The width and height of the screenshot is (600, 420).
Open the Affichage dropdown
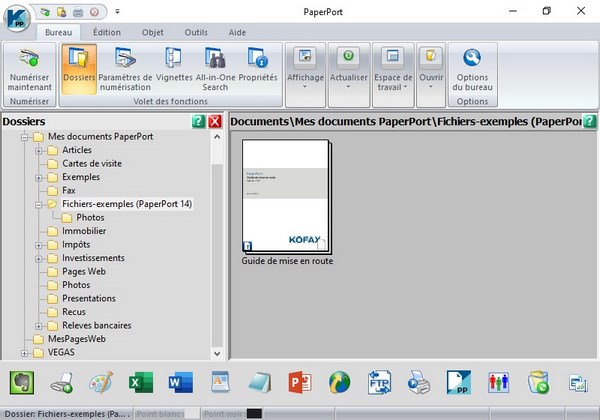tap(305, 74)
